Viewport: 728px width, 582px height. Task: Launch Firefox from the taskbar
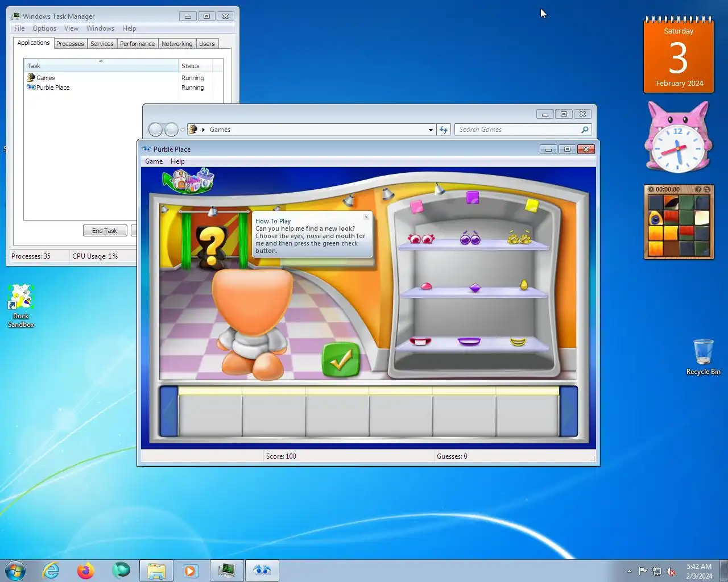(86, 571)
